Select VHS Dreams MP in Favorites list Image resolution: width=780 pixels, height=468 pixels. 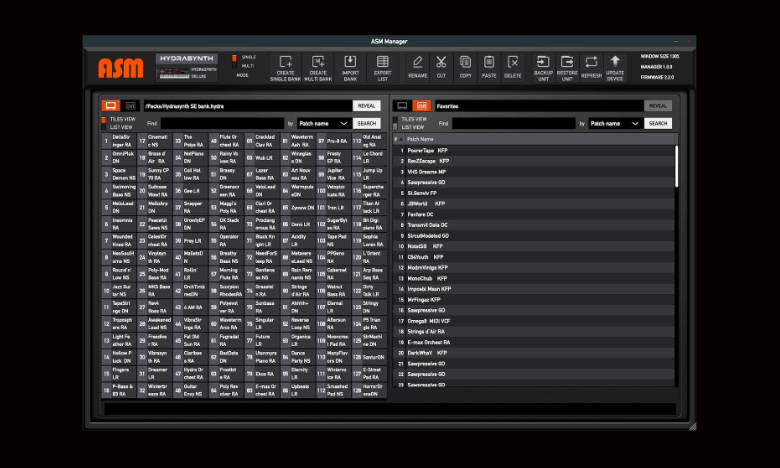534,172
